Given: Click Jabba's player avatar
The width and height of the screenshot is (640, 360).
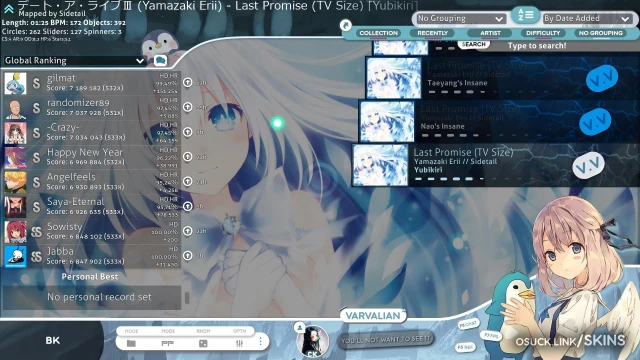Looking at the screenshot, I should click(16, 256).
